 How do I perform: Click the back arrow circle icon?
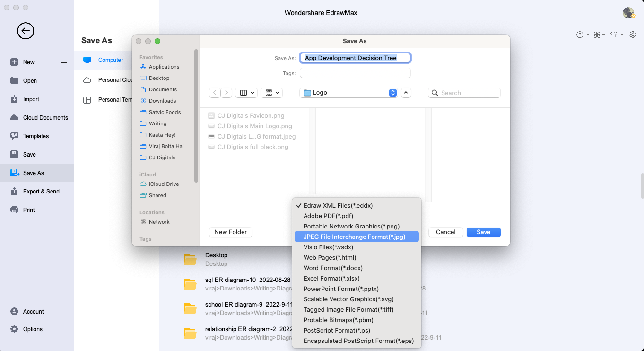[x=25, y=31]
